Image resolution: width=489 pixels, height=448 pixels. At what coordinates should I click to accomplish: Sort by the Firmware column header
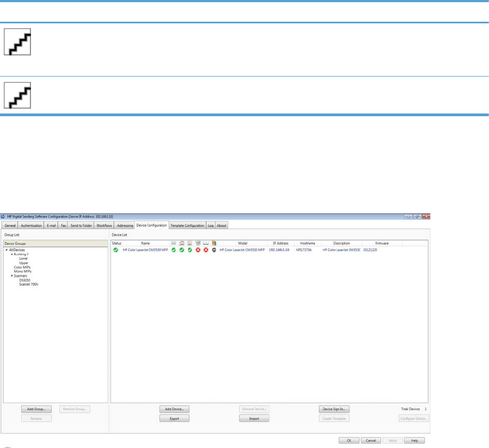coord(382,243)
